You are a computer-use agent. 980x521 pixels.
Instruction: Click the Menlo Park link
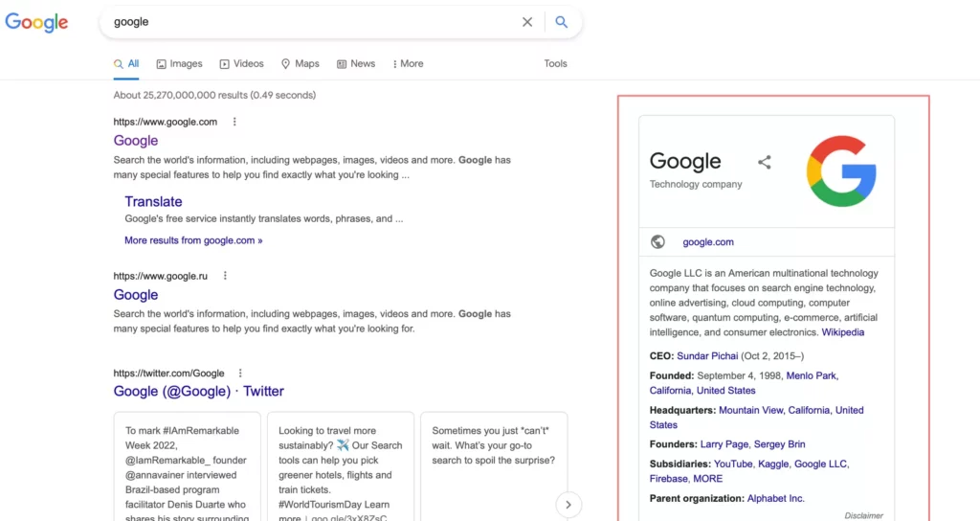point(811,375)
